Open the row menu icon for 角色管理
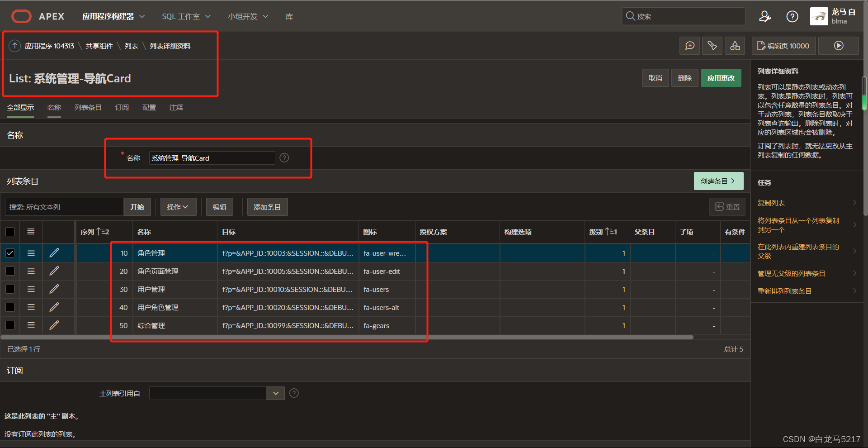868x448 pixels. click(31, 253)
